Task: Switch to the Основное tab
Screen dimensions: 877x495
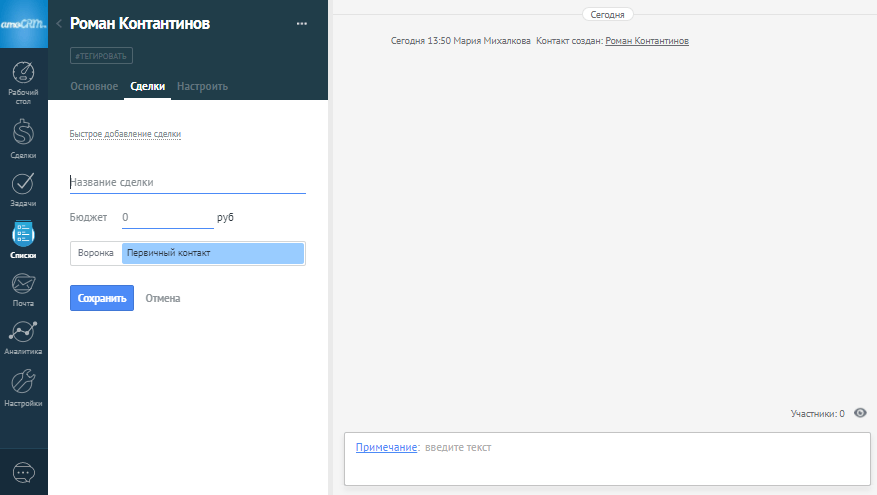Action: (x=94, y=86)
